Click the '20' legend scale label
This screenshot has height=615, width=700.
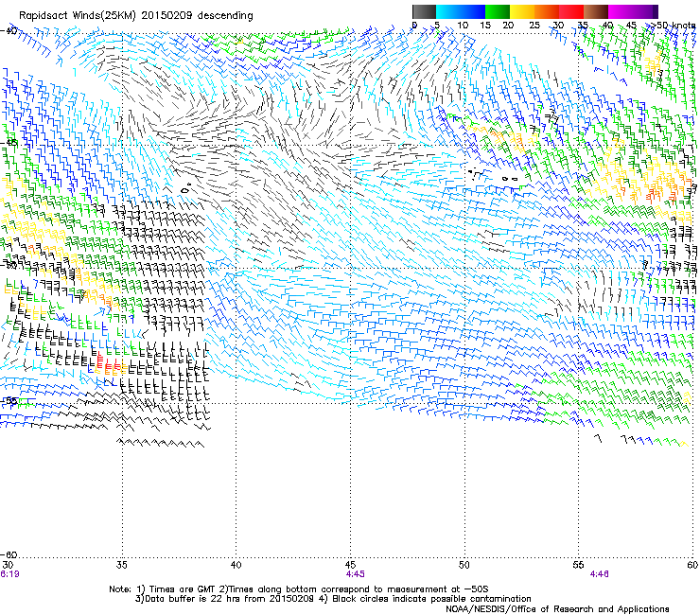click(x=508, y=26)
